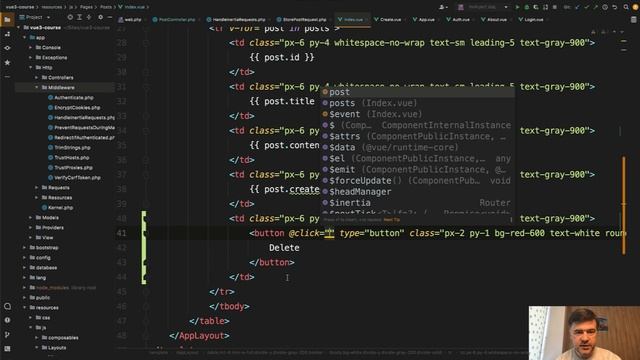This screenshot has height=360, width=640.
Task: Click the Git push arrow icon
Action: [596, 7]
